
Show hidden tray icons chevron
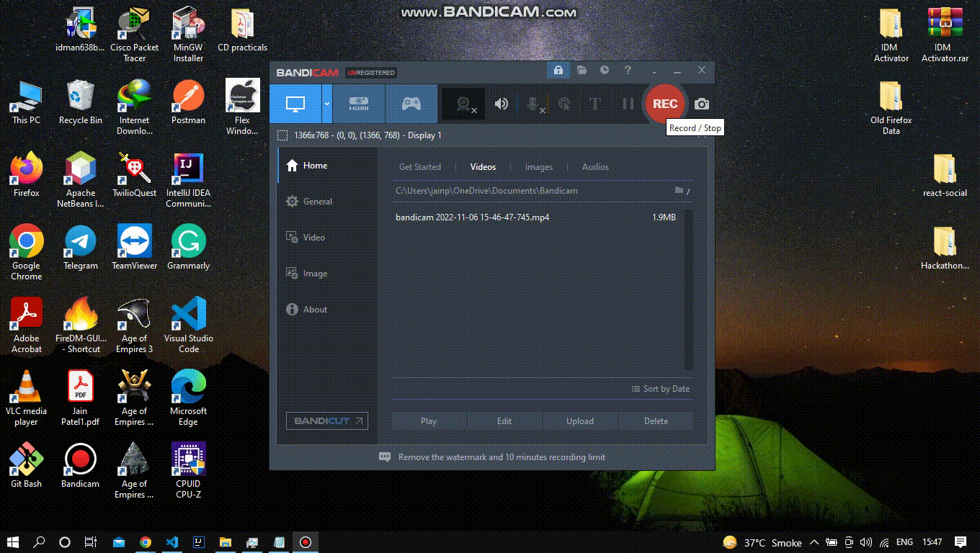click(814, 542)
